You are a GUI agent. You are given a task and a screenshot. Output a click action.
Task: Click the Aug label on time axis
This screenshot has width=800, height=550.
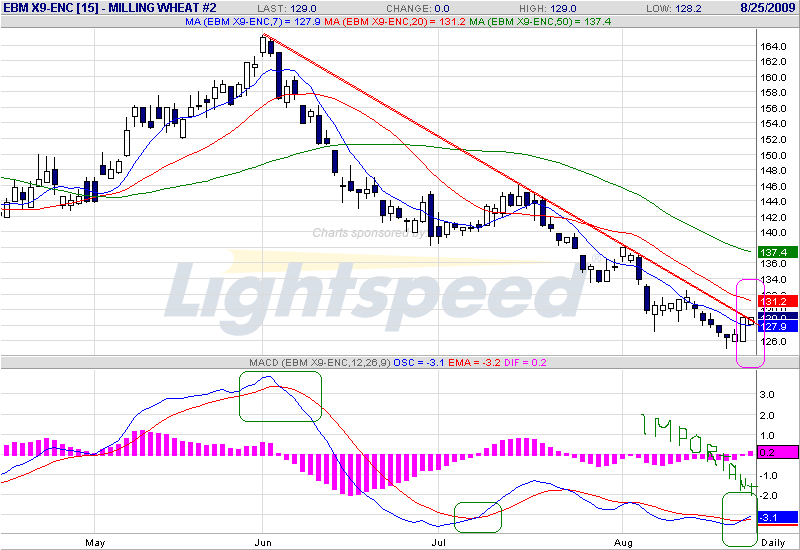point(623,543)
